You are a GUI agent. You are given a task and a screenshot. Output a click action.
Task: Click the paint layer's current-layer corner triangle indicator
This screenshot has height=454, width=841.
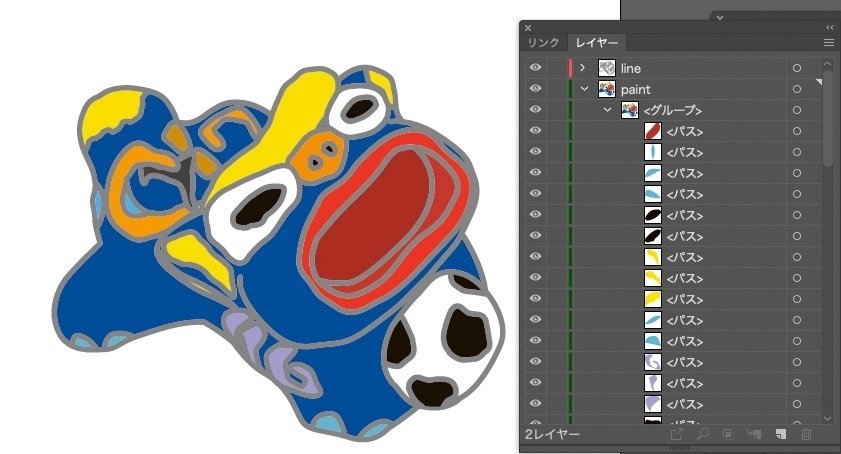point(818,82)
